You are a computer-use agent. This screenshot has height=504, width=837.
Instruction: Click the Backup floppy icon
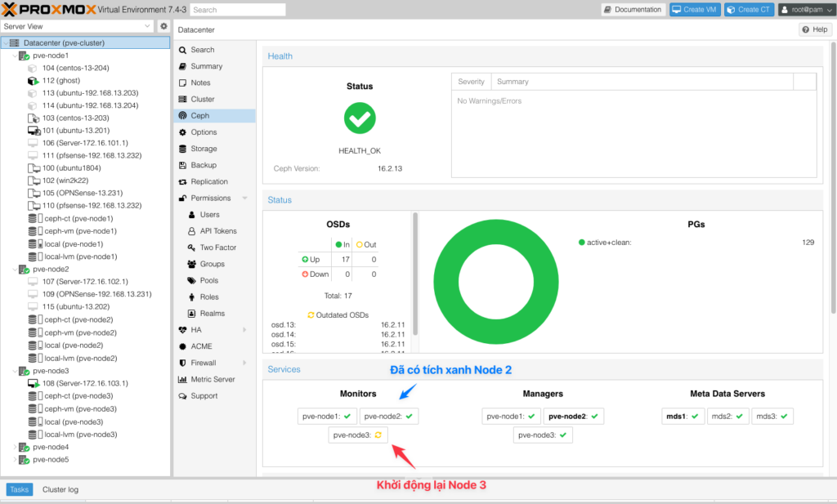[x=182, y=165]
